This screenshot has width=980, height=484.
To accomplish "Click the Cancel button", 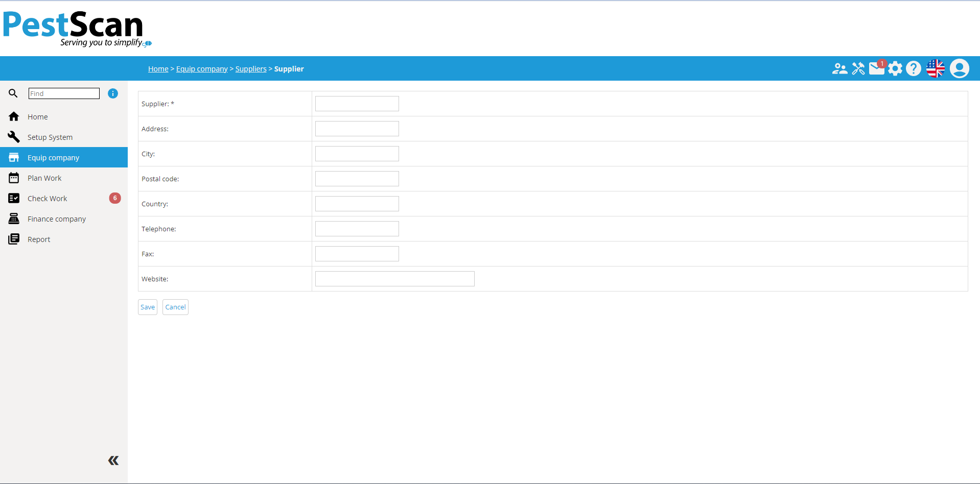I will tap(175, 307).
